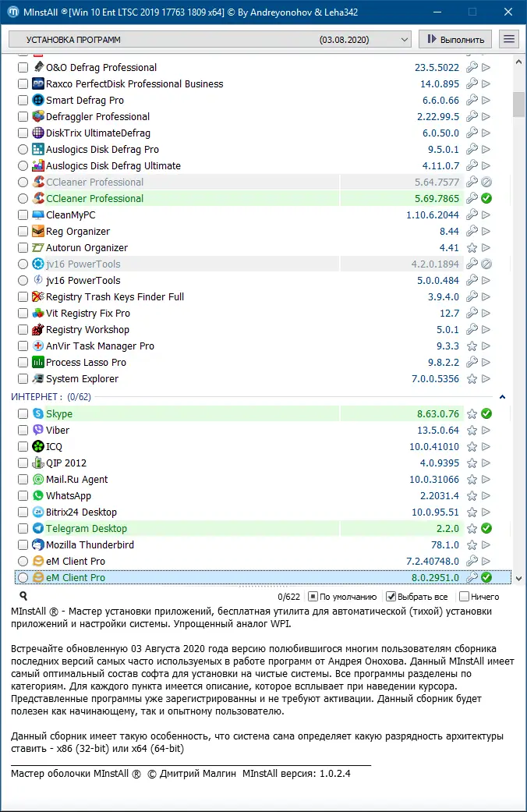527x812 pixels.
Task: Click the key icon for Reg Organizer
Action: (472, 232)
